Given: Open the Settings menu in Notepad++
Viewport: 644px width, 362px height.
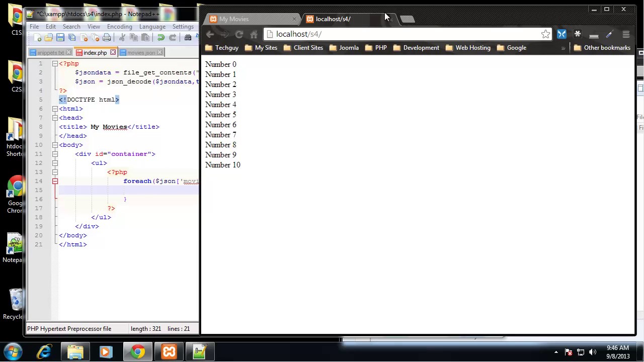Looking at the screenshot, I should [183, 27].
